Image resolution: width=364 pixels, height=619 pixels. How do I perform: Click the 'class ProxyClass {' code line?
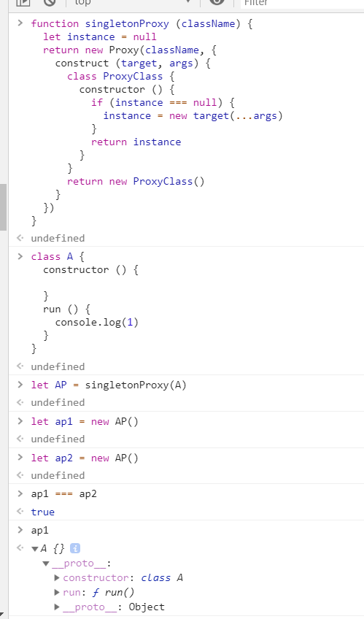(120, 76)
